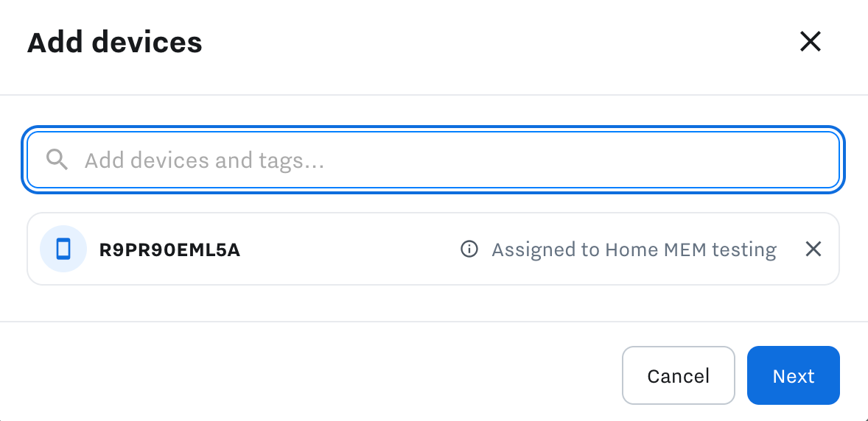Select the R9PR90EML5A serial number text
Image resolution: width=868 pixels, height=421 pixels.
pos(169,250)
